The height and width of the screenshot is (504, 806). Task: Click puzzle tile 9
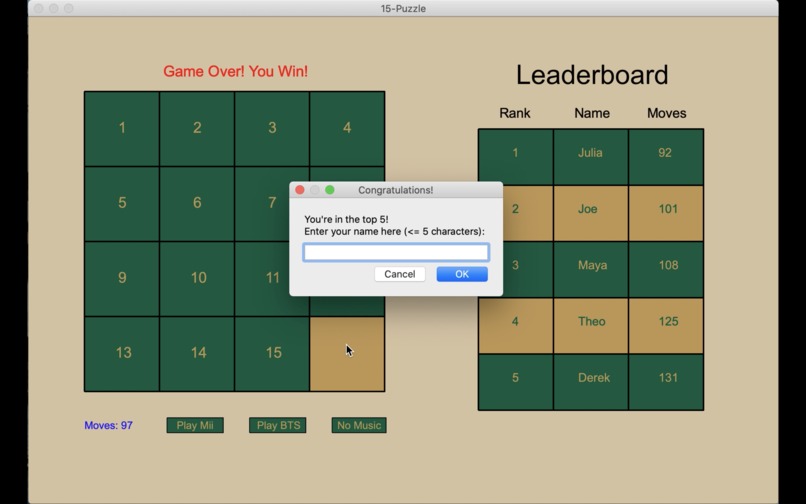(x=122, y=279)
